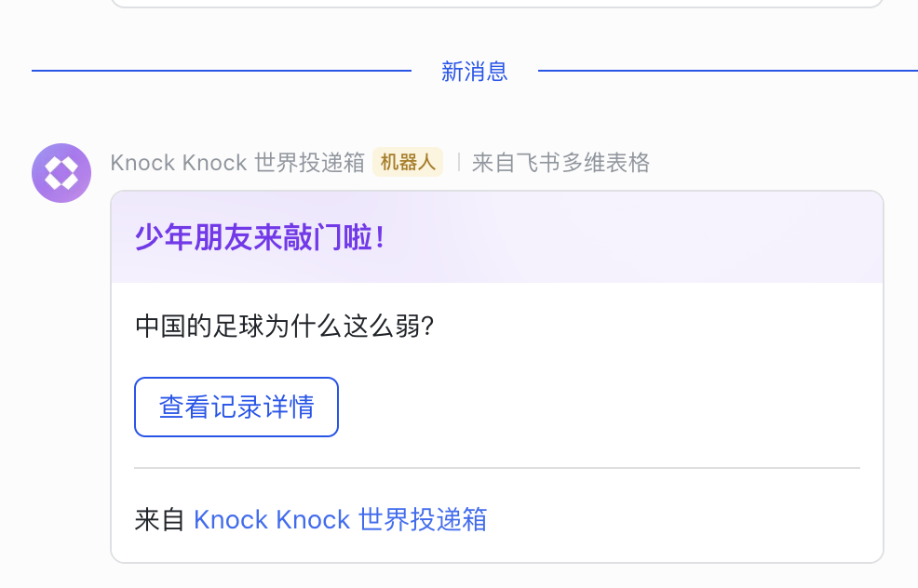Click vertical separator after 机器人 badge

coord(458,162)
